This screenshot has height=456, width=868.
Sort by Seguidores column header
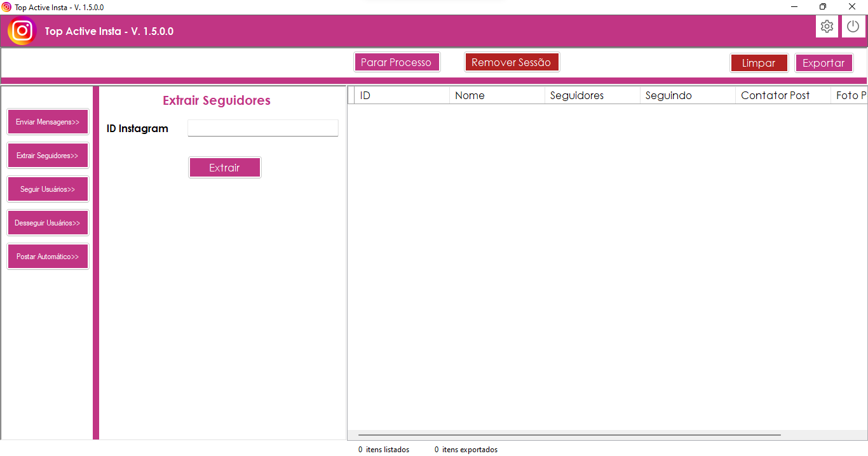point(592,95)
